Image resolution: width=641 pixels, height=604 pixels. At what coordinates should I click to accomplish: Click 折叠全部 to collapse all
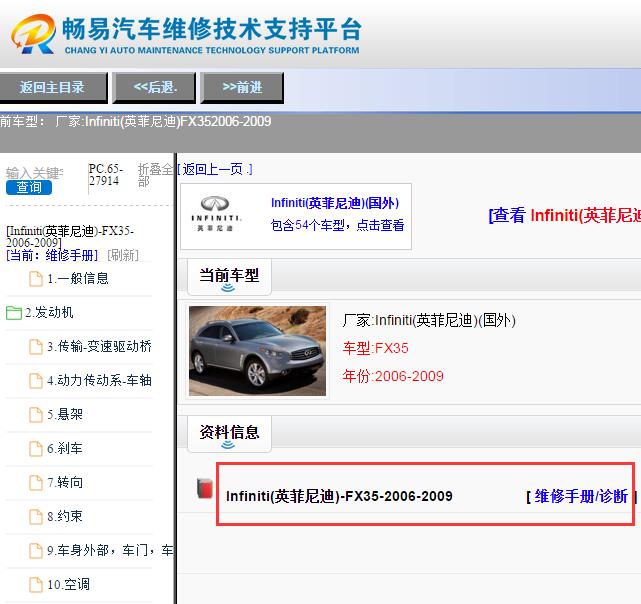pos(155,175)
